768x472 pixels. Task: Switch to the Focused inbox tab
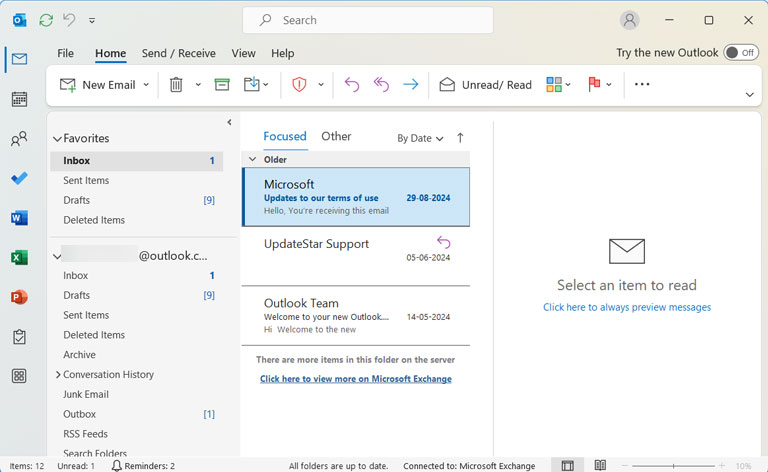click(285, 137)
